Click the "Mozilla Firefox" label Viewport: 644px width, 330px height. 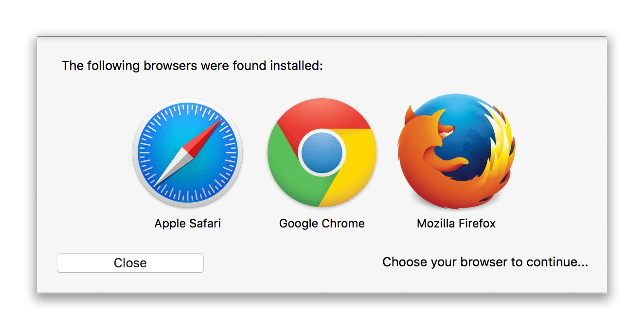point(456,224)
